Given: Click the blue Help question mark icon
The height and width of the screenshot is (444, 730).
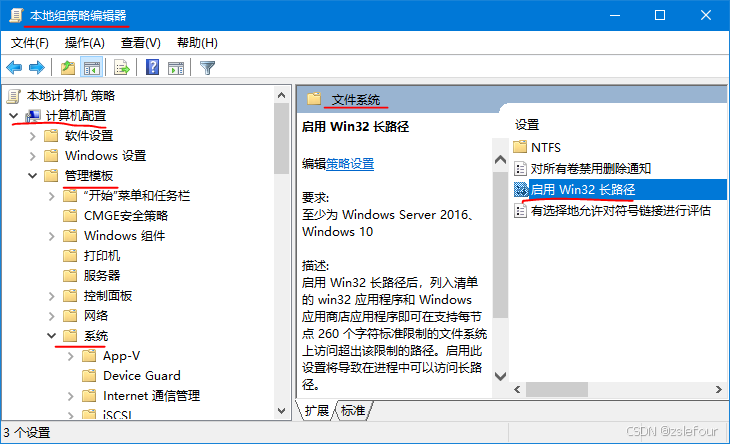Looking at the screenshot, I should [152, 68].
